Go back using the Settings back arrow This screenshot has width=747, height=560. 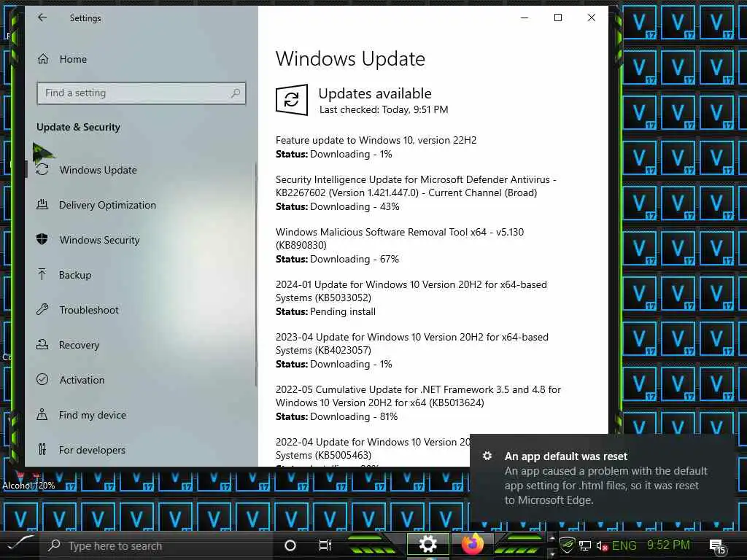pyautogui.click(x=42, y=17)
